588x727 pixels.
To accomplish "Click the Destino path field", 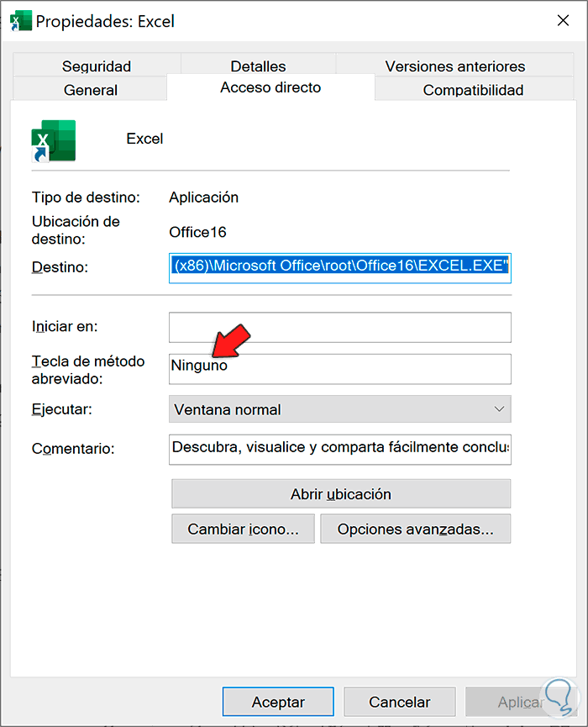I will 340,268.
